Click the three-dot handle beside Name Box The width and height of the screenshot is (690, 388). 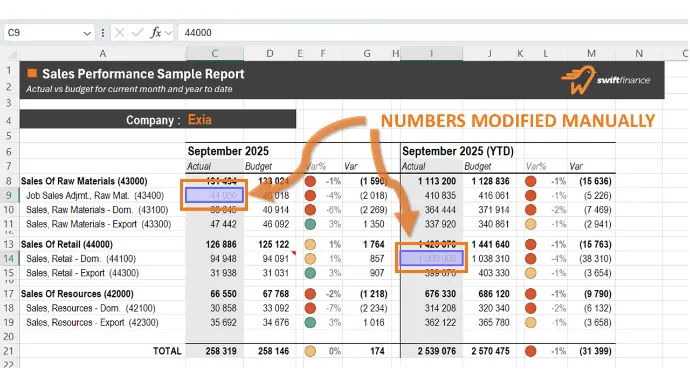(103, 33)
